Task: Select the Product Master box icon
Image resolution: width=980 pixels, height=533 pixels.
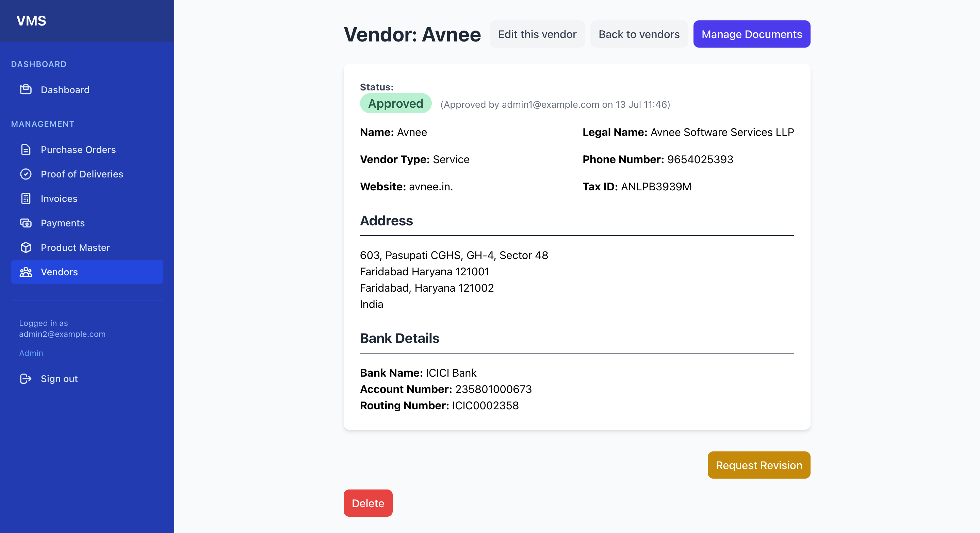Action: (26, 247)
